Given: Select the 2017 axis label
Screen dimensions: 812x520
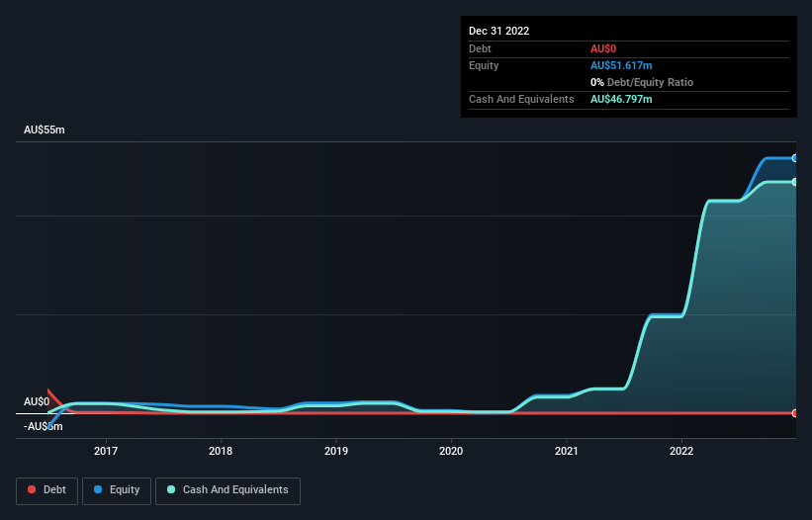Looking at the screenshot, I should tap(106, 451).
